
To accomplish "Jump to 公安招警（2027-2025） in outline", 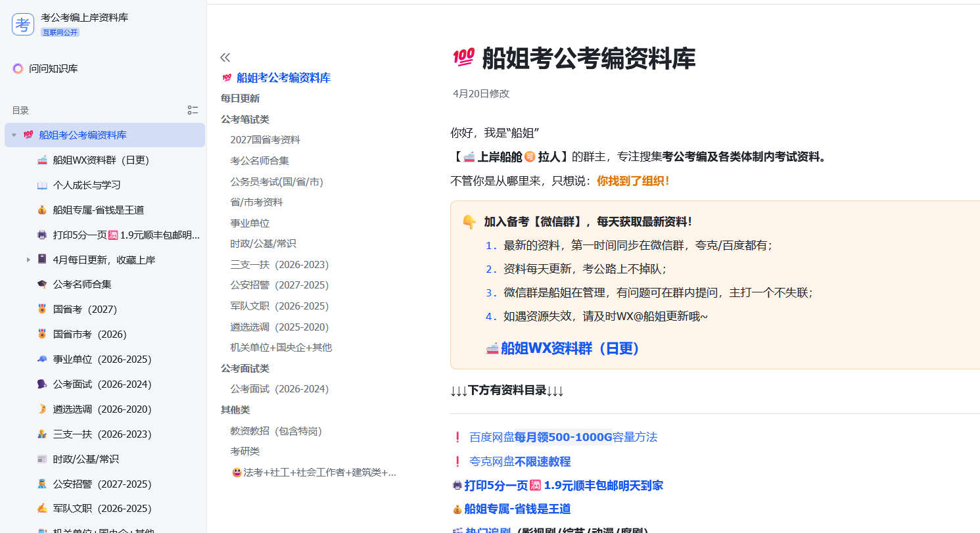I will [279, 285].
